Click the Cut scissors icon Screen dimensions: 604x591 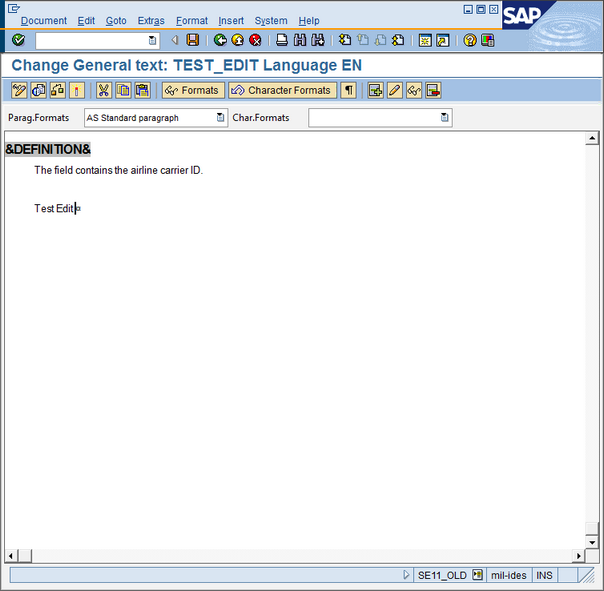[x=104, y=91]
